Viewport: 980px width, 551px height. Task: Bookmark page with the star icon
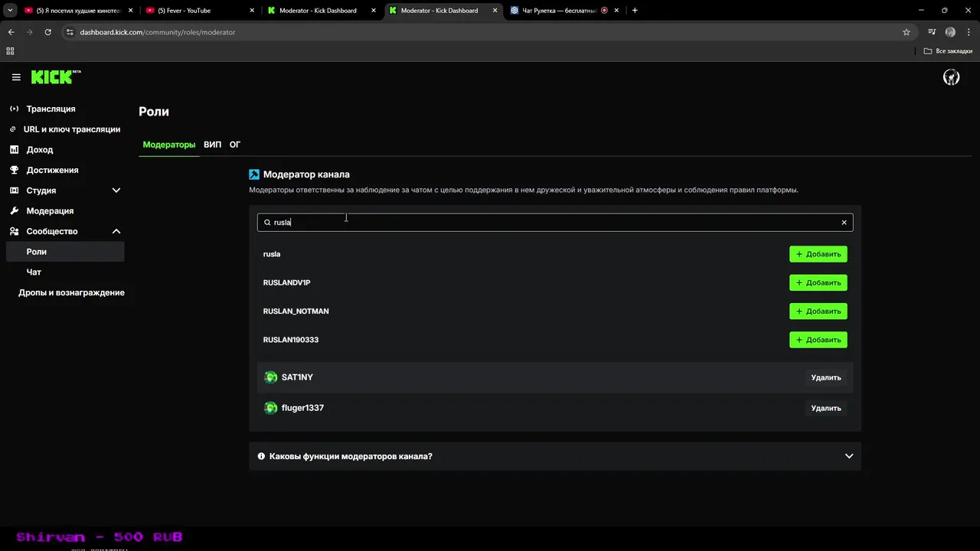(x=906, y=32)
